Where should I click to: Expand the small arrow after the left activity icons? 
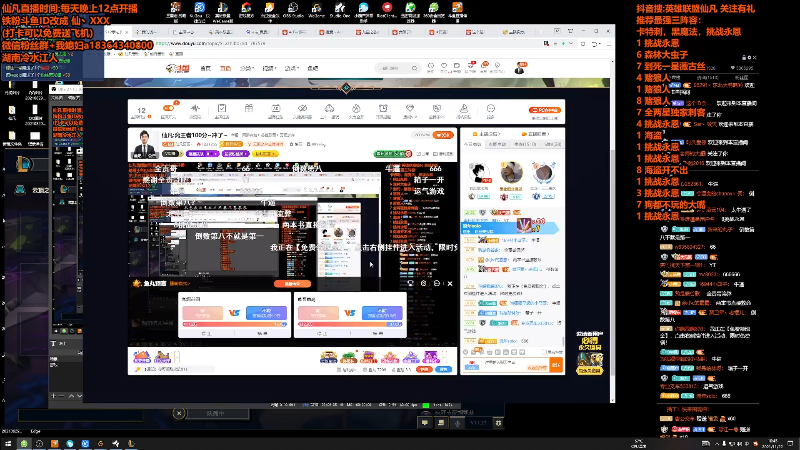(177, 357)
